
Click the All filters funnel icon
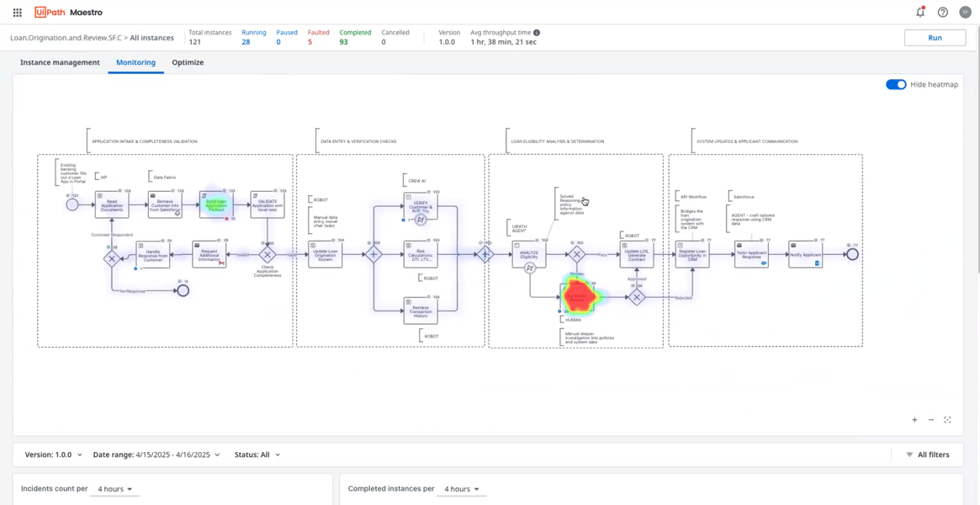[909, 455]
